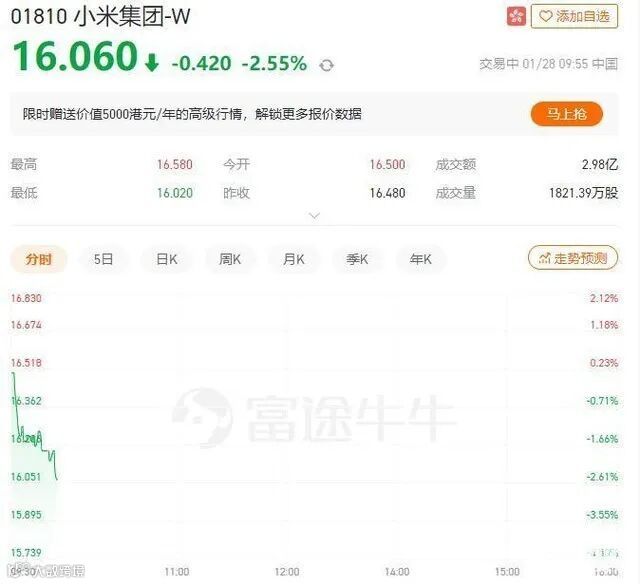Screen dimensions: 640x584
Task: Click the 01810 小米集团-W stock title
Action: point(100,17)
